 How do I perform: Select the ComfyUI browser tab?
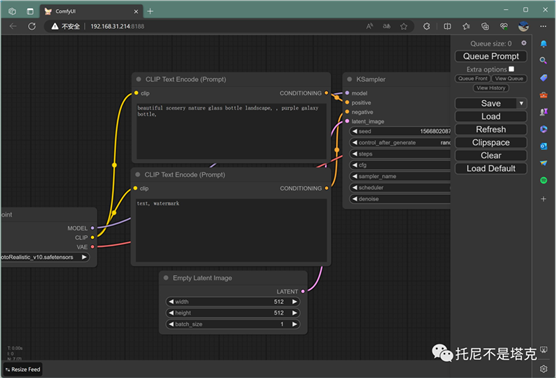tap(91, 11)
